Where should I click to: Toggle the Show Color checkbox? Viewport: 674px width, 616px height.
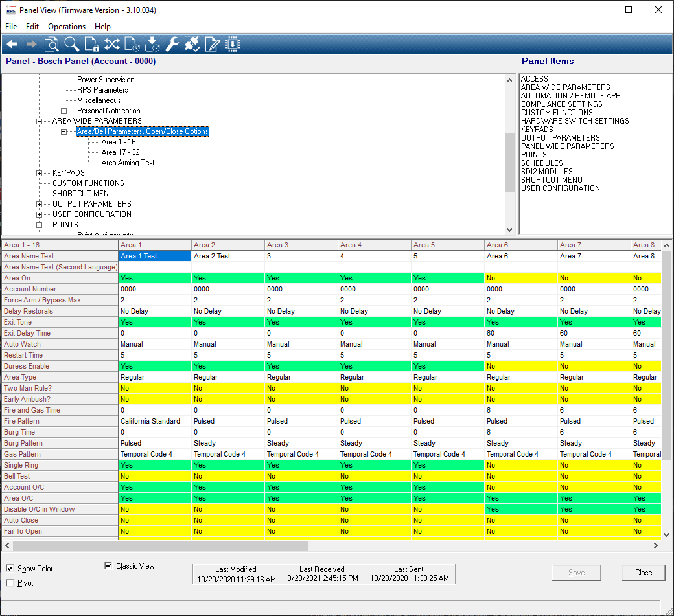pos(10,569)
